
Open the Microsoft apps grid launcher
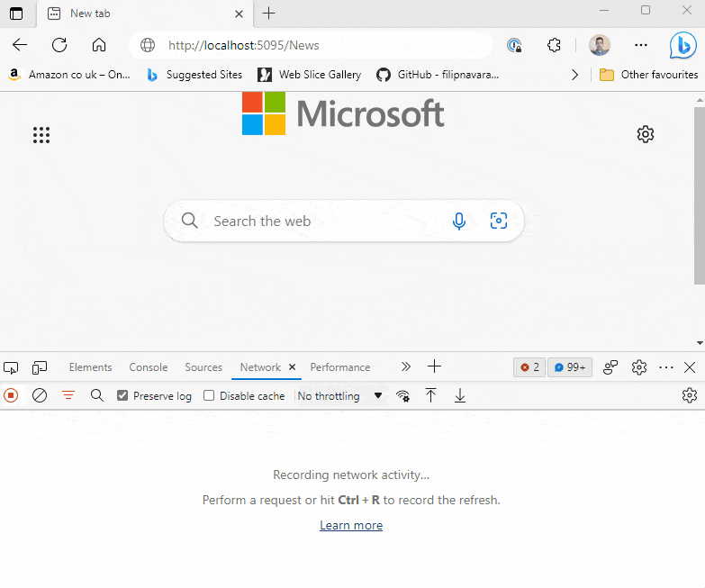click(41, 135)
